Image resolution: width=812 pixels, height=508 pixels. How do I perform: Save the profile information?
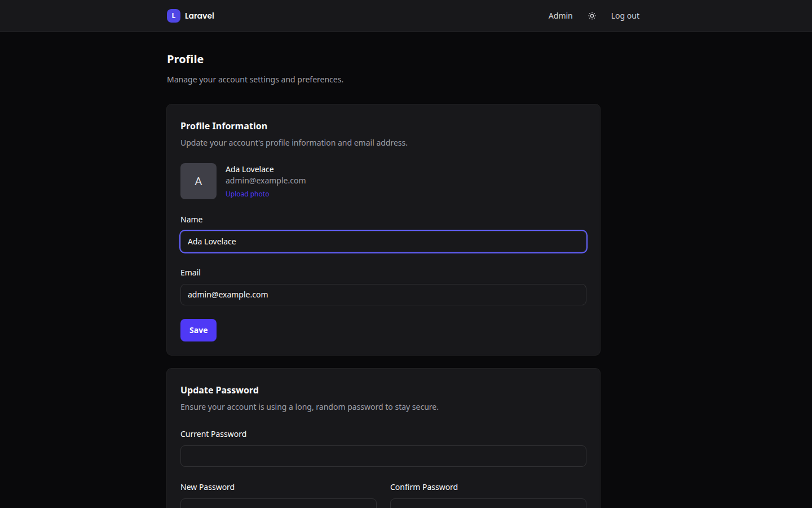coord(198,330)
